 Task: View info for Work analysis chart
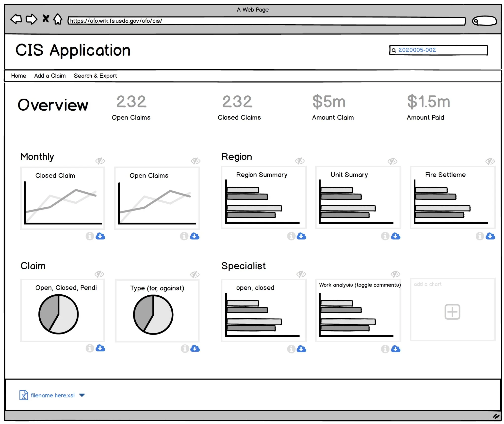point(385,349)
